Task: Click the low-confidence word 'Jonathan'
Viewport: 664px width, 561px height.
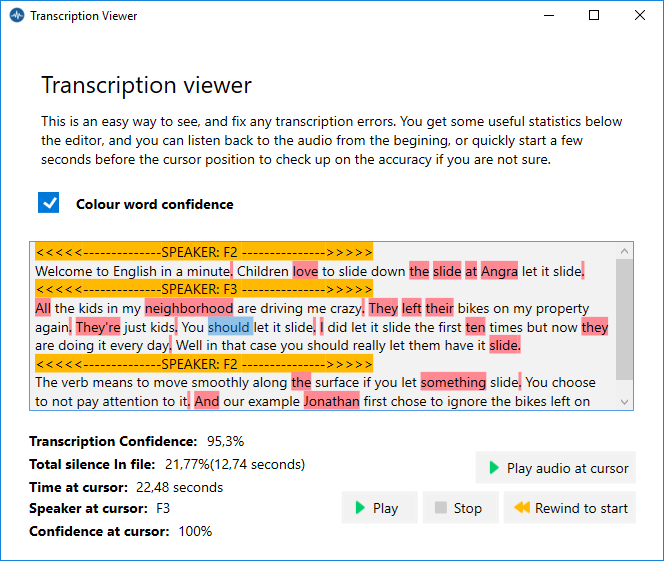Action: pyautogui.click(x=332, y=401)
